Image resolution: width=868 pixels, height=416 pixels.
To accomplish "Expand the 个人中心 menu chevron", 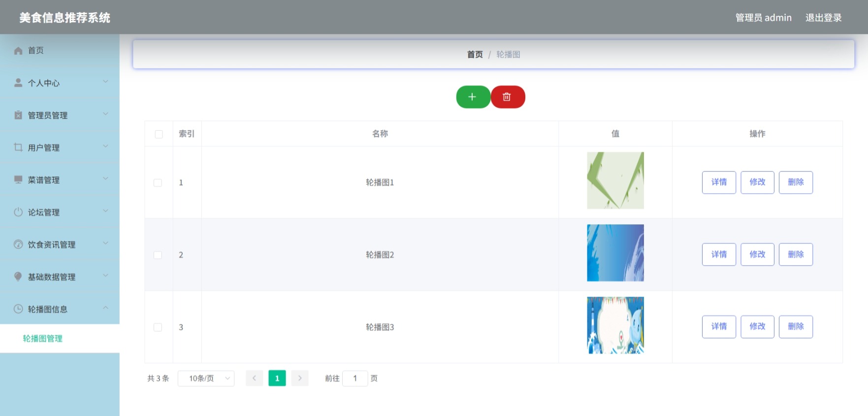I will pos(105,82).
